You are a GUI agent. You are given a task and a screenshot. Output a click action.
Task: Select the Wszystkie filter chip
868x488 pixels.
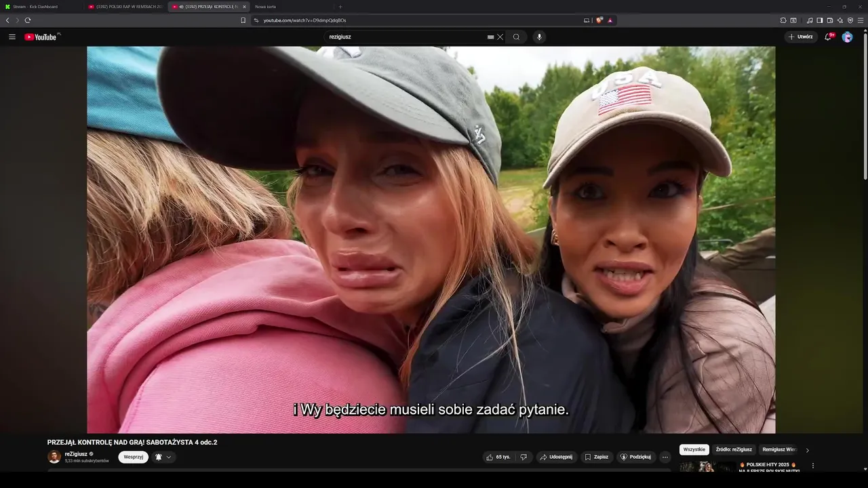[694, 449]
